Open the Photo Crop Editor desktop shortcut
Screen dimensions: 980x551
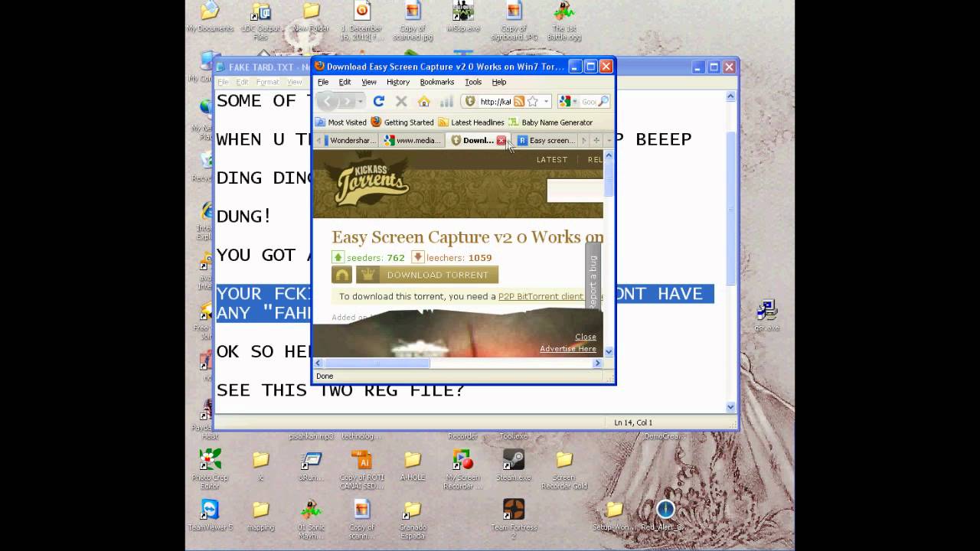coord(210,469)
